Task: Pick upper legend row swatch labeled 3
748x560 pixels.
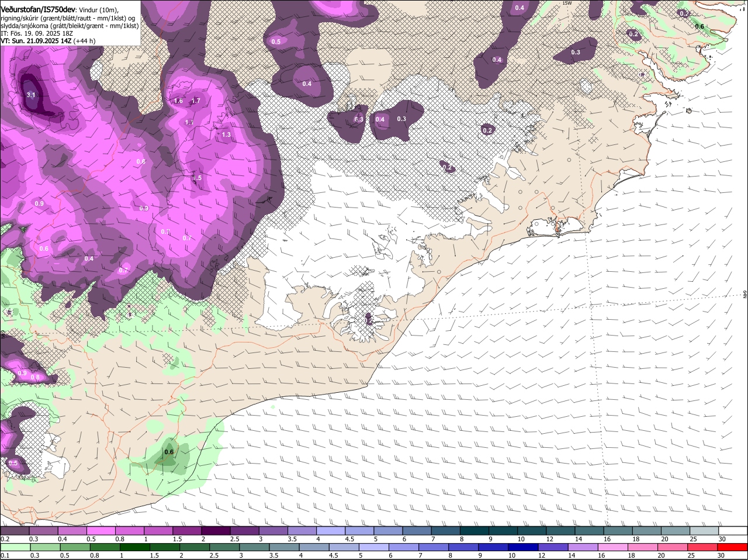Action: [273, 531]
